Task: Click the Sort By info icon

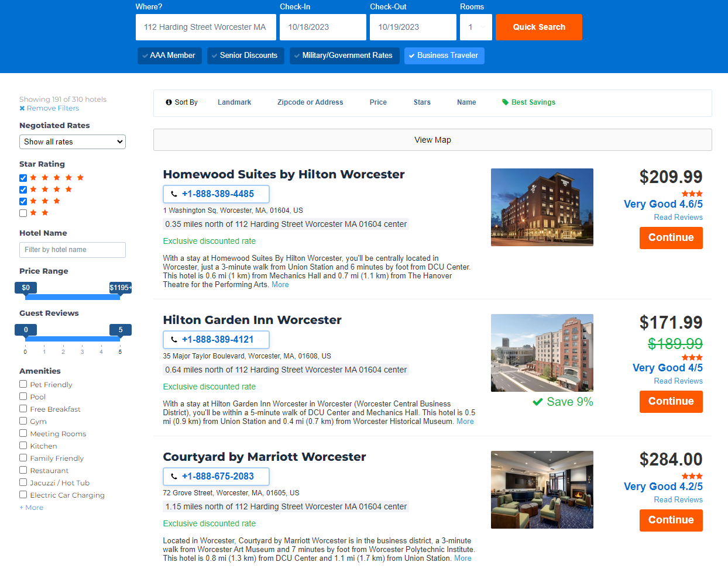Action: pyautogui.click(x=169, y=102)
